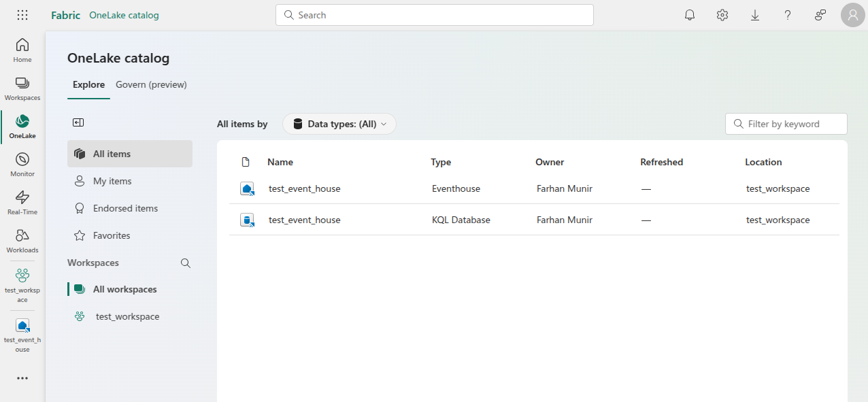This screenshot has height=402, width=868.
Task: Open the Data types filter dropdown
Action: [339, 124]
